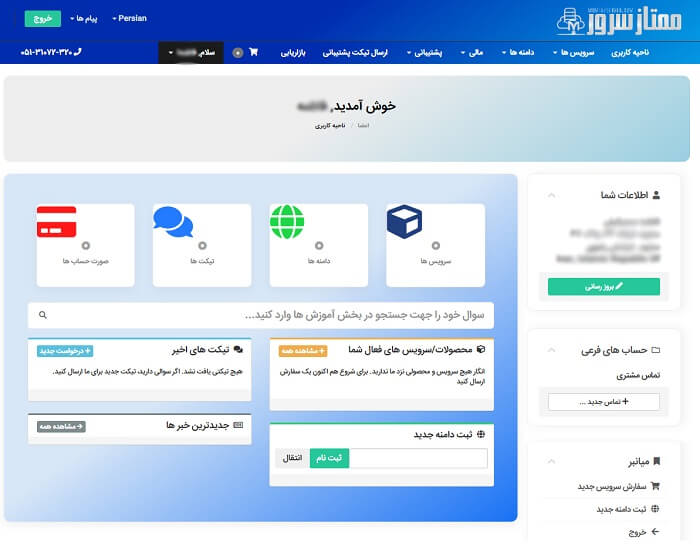700x551 pixels.
Task: Open بازاریابی menu item
Action: (x=293, y=53)
